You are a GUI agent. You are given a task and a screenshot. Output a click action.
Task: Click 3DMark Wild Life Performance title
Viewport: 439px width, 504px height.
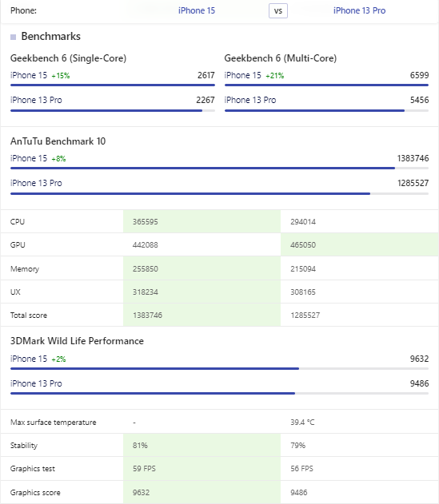coord(77,341)
